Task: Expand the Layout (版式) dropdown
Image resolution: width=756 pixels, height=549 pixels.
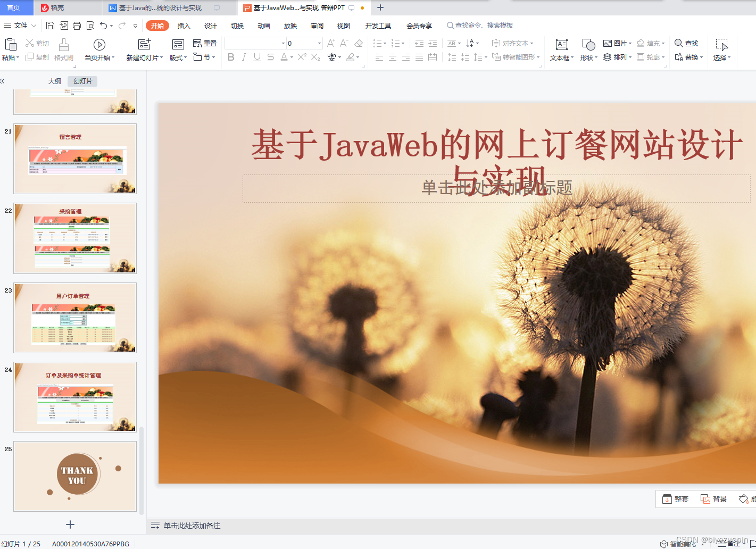Action: tap(186, 57)
